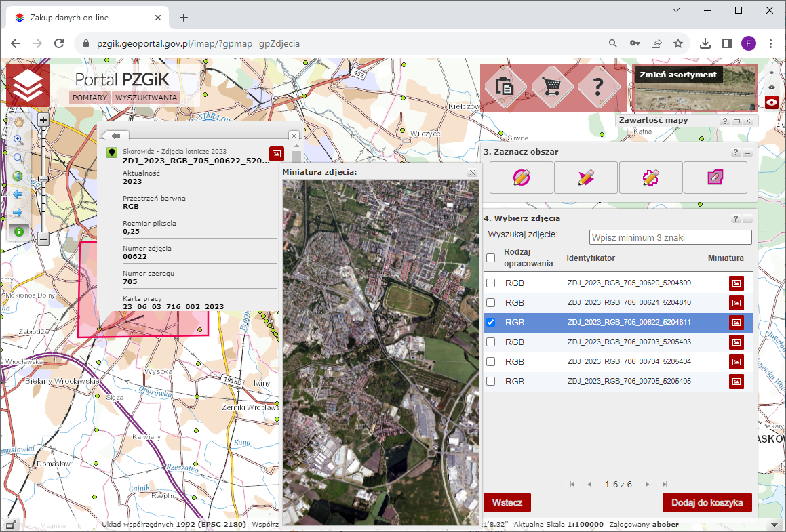
Task: Check the ZDJ_2023_RGB_705_00620_5204809 checkbox
Action: 490,283
